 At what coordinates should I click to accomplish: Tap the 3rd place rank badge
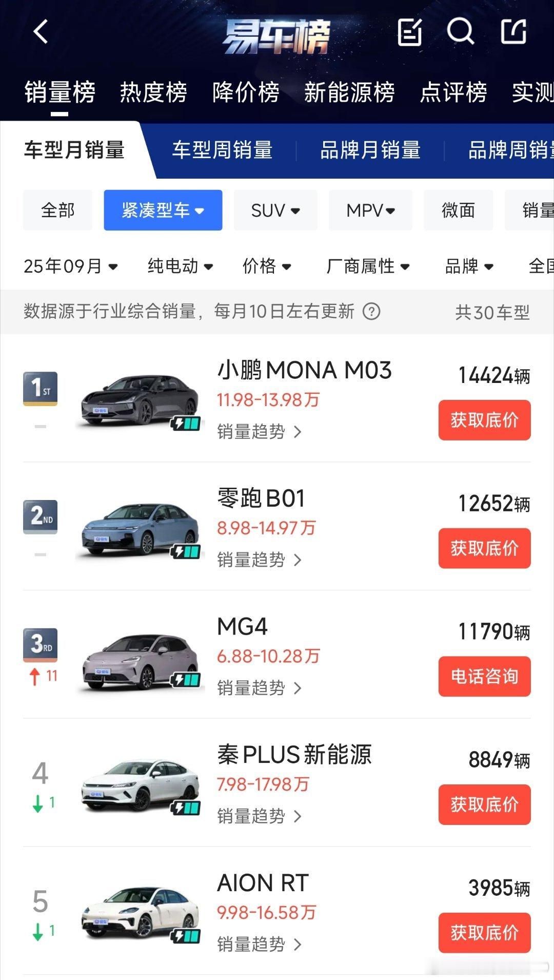40,645
